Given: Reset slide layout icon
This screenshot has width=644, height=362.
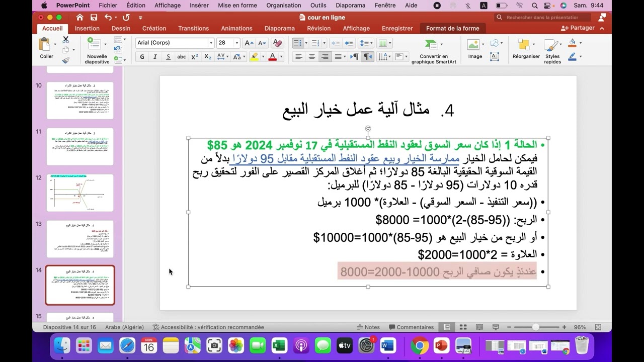Looking at the screenshot, I should click(x=117, y=49).
